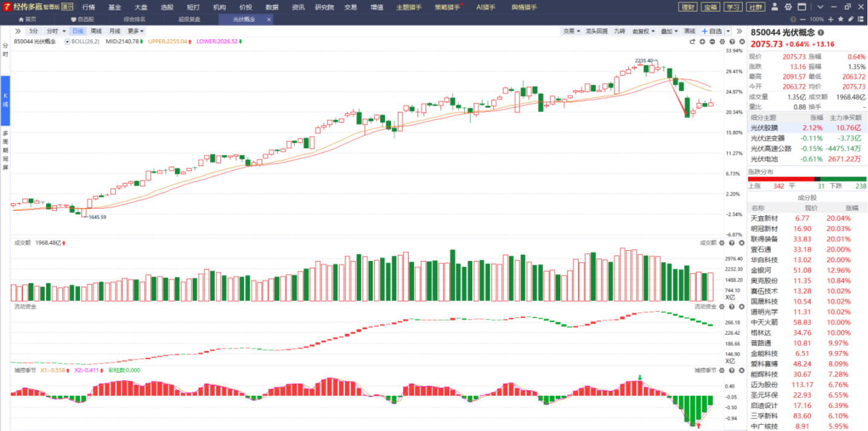Click the help icon on 成交额 panel
Image resolution: width=868 pixels, height=431 pixels.
[x=731, y=243]
